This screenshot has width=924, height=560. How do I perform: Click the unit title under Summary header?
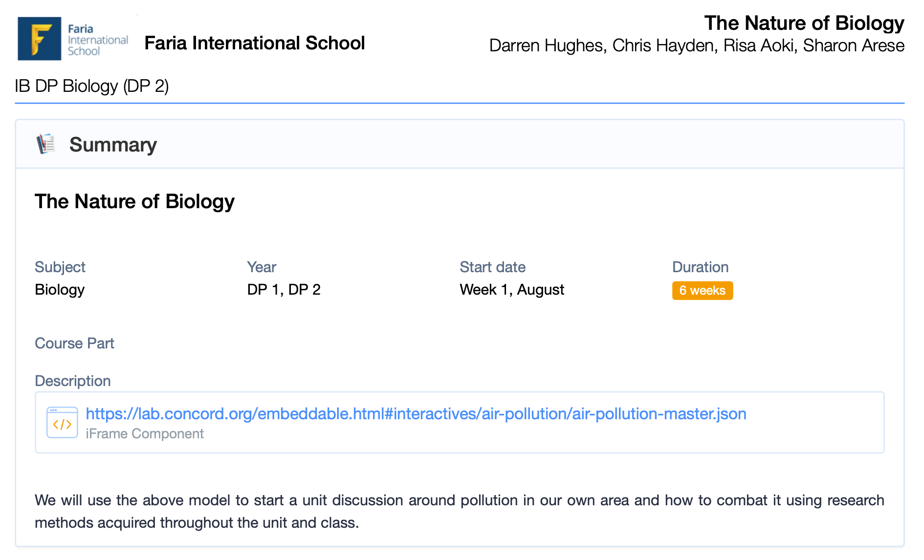(134, 201)
